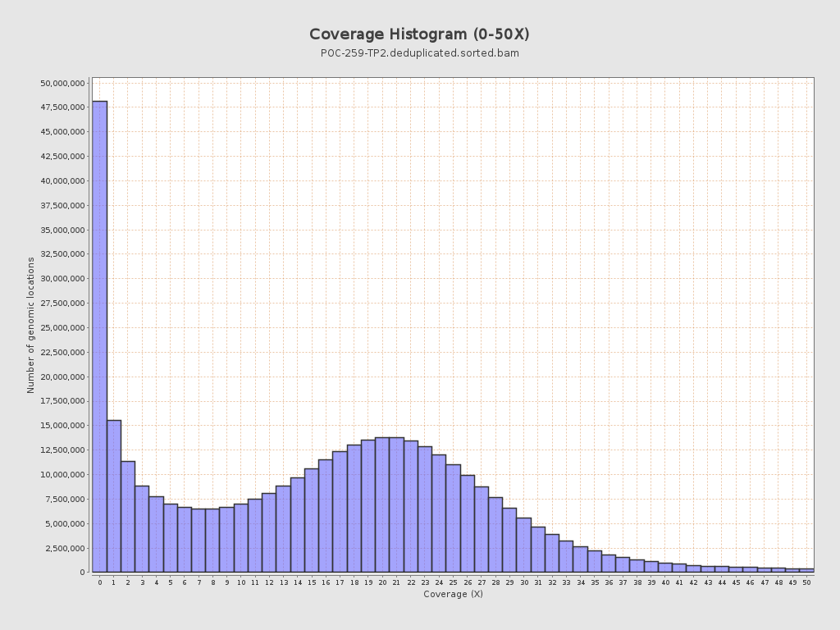
Task: Click the 'Coverage (X)' axis label
Action: [453, 594]
